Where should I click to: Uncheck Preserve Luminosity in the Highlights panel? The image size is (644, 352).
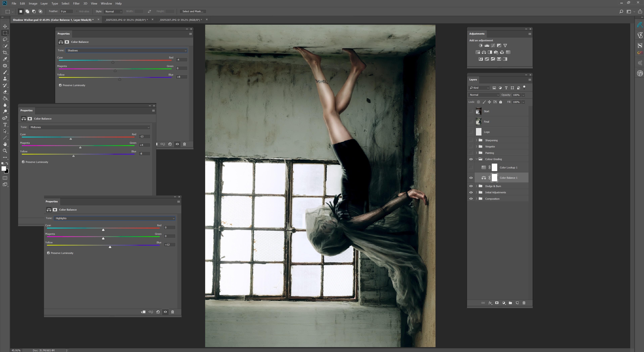(49, 253)
